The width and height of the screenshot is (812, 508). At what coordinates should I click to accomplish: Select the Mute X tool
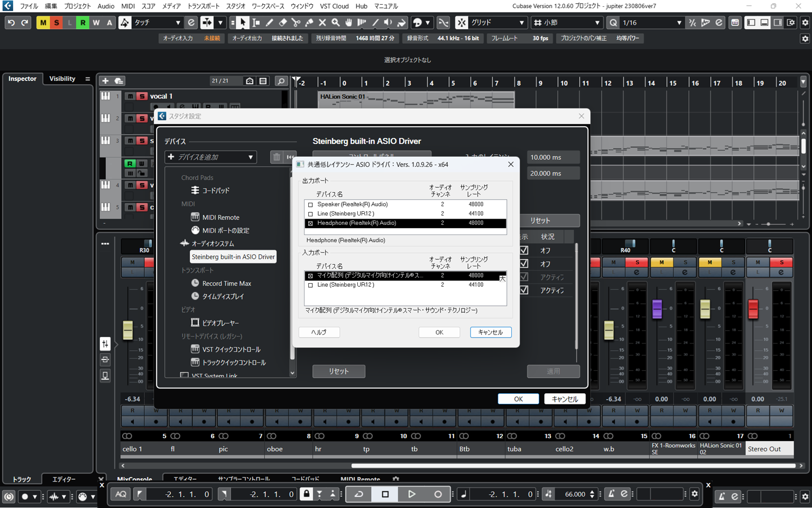322,23
